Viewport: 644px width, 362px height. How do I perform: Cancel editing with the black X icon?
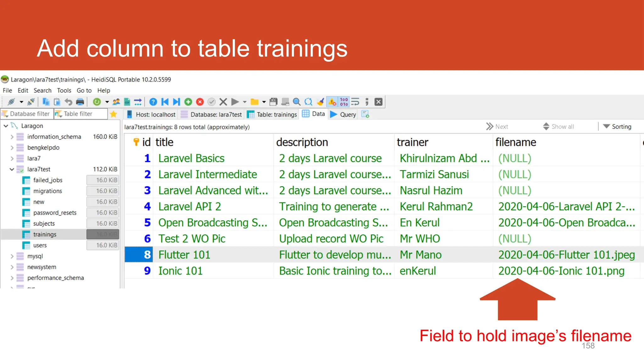tap(223, 102)
